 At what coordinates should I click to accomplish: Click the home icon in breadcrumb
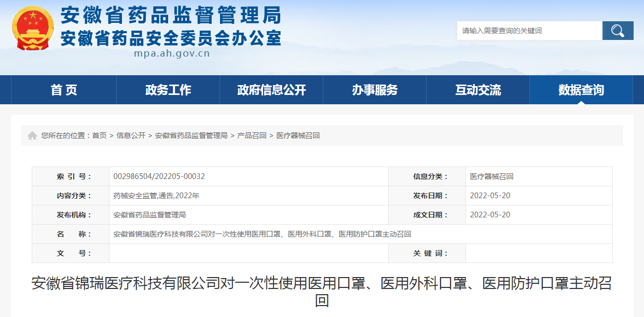tap(32, 135)
